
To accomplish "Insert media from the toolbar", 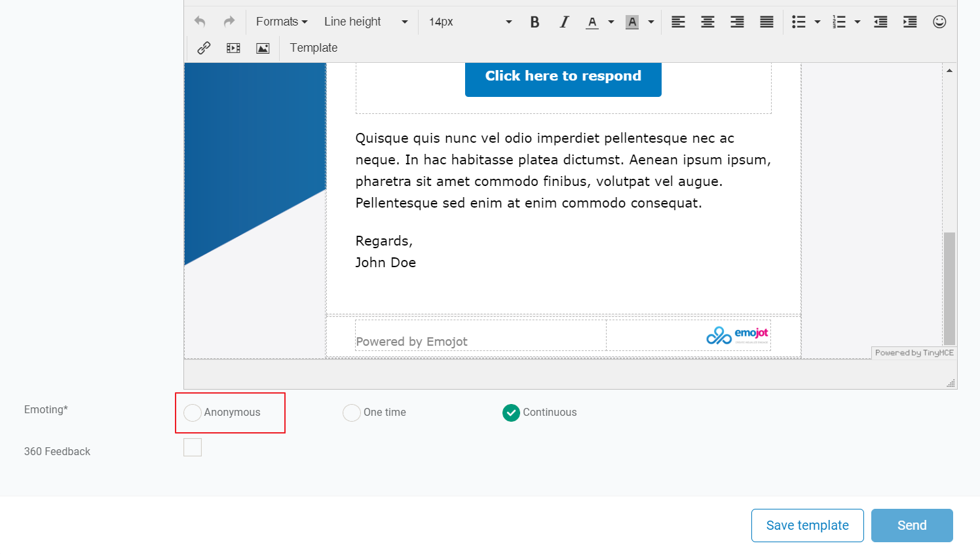I will (x=233, y=47).
